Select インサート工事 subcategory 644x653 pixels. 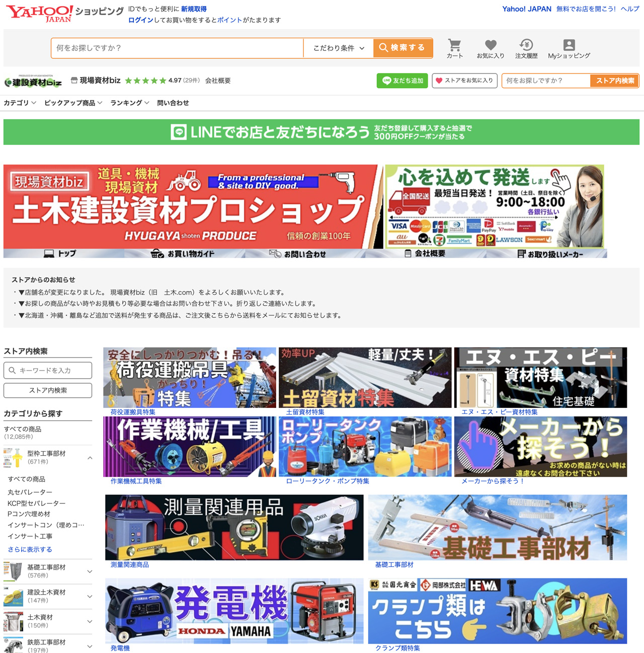tap(30, 536)
